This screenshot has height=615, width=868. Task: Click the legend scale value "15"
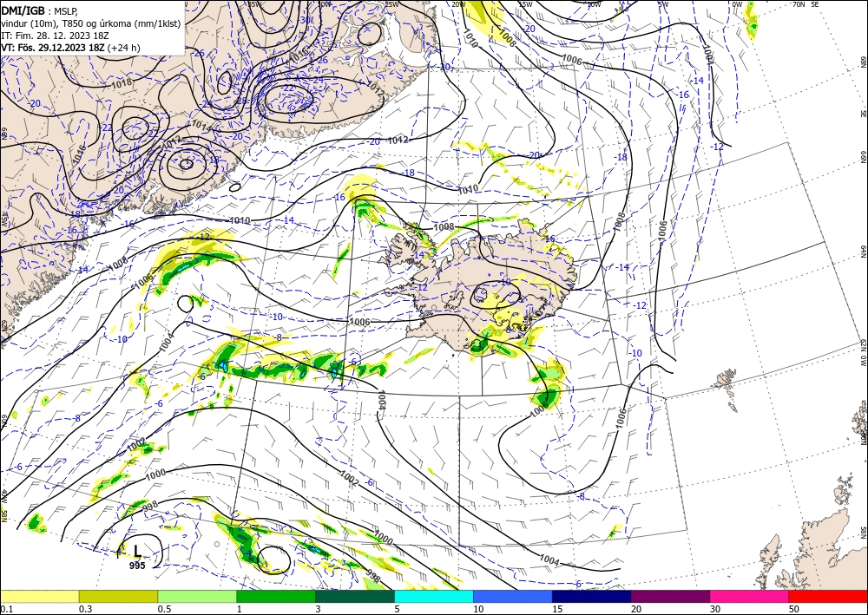pos(556,609)
